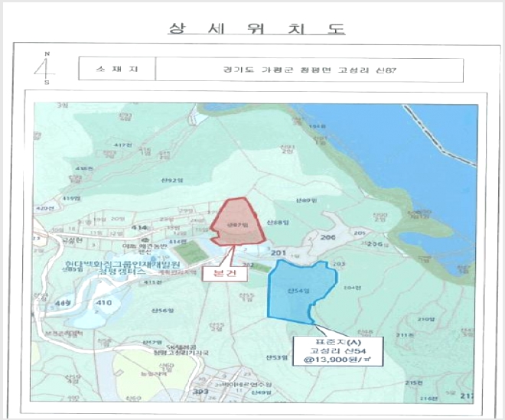Click the '산49임' parcel label
Screen dimensions: 505x420
pos(262,392)
